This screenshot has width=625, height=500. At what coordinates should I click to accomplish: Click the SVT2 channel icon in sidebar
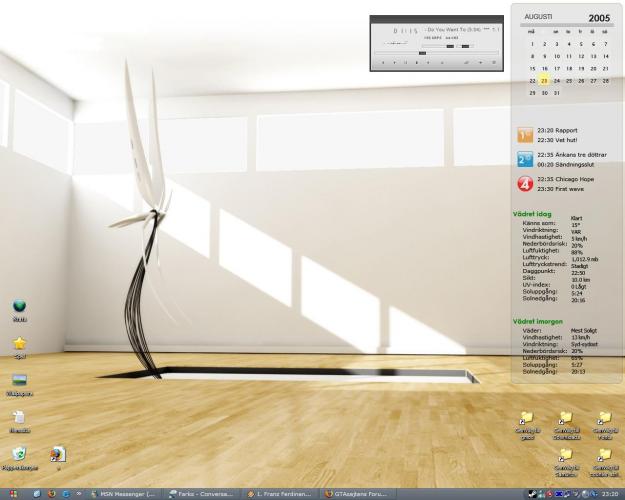(x=525, y=160)
